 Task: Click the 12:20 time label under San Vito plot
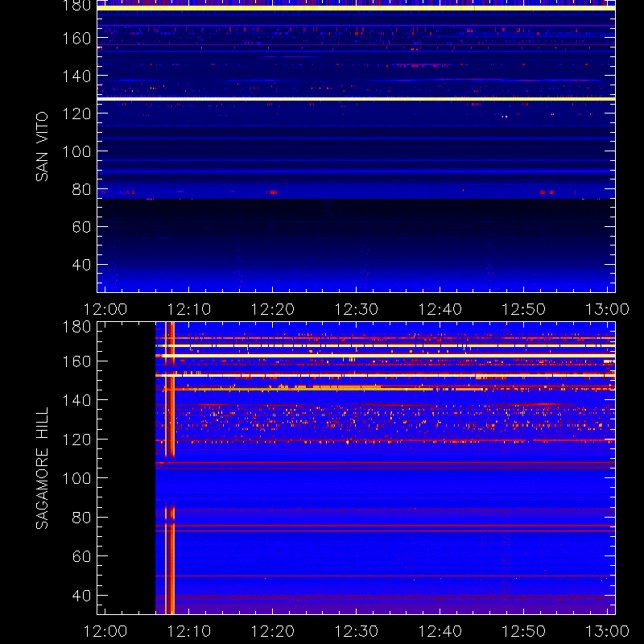273,309
